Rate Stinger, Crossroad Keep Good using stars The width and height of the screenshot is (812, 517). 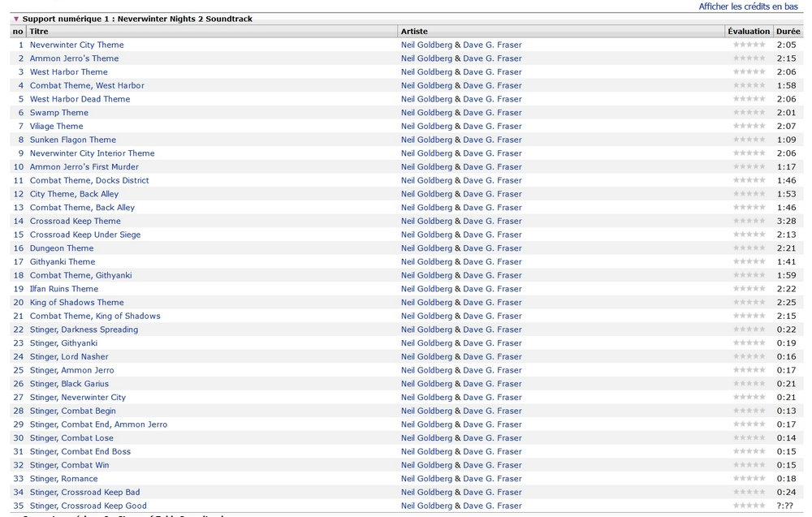(749, 506)
